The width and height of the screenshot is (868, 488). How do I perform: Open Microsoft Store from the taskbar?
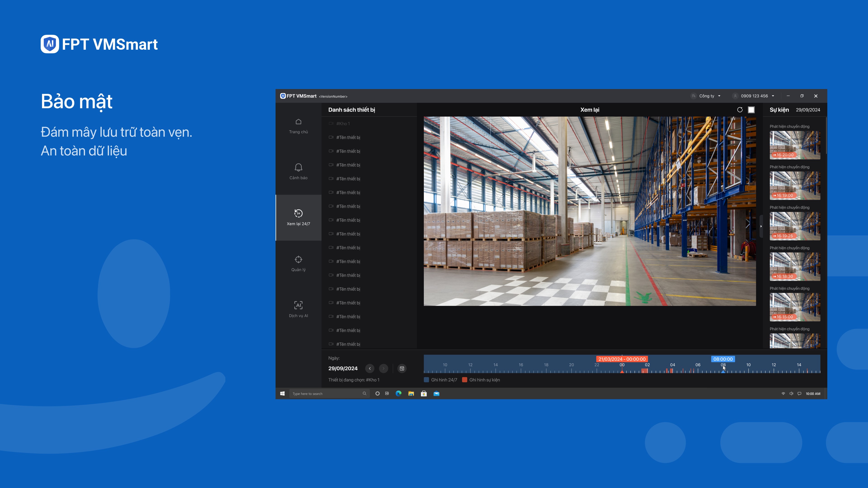click(424, 394)
